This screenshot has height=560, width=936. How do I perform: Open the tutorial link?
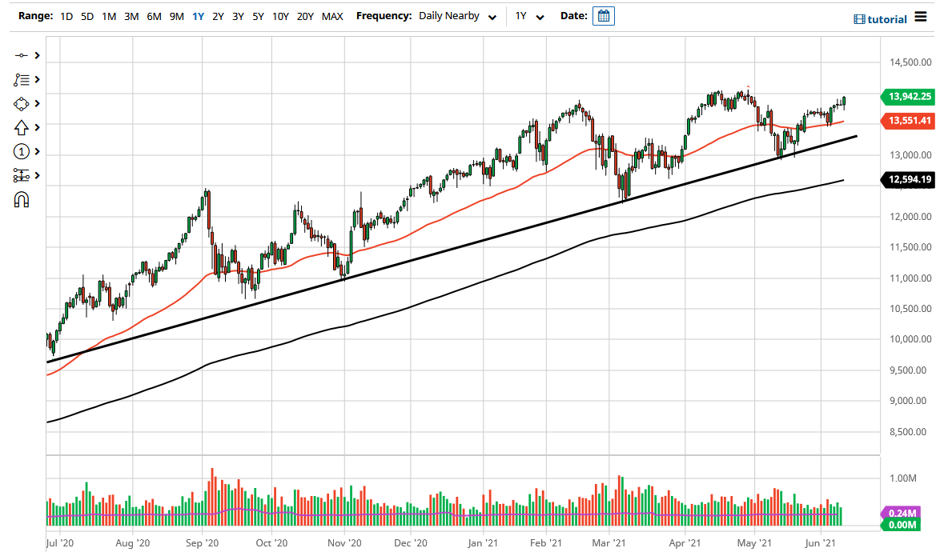887,18
